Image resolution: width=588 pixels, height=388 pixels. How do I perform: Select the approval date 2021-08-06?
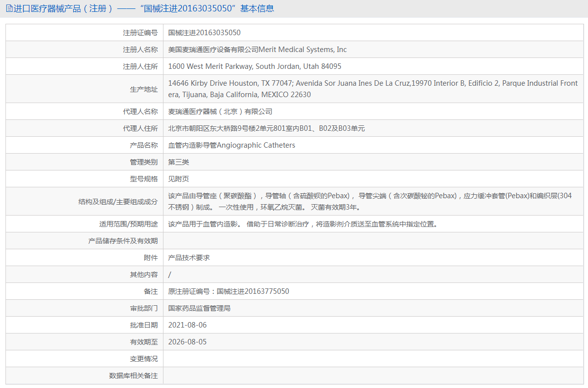[188, 326]
